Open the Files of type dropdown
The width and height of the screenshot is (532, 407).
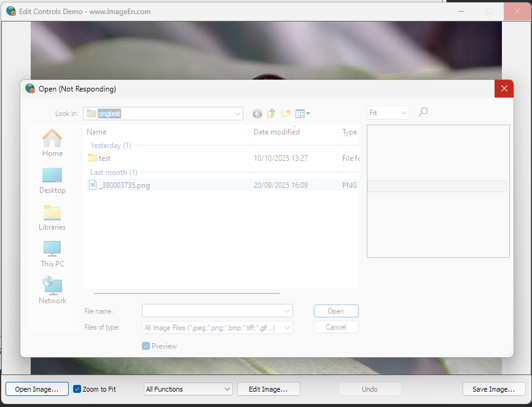(287, 328)
